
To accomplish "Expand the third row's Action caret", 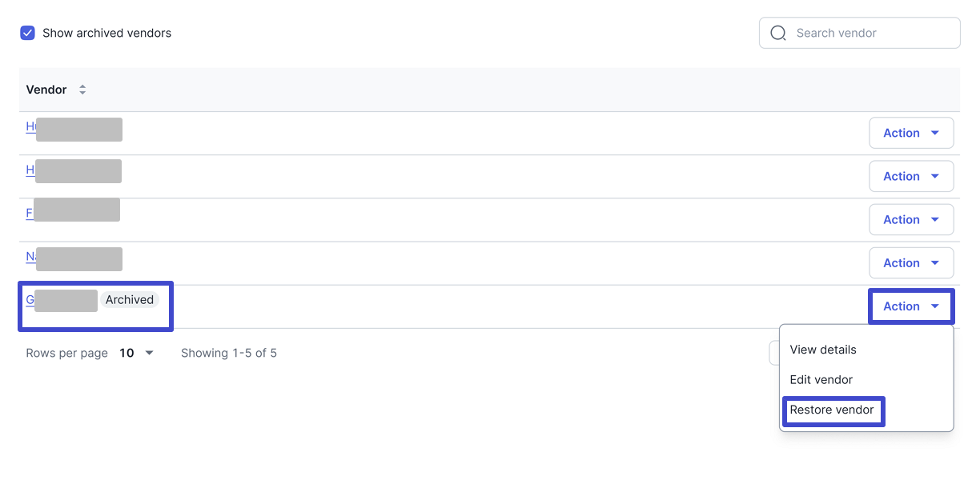I will [x=934, y=219].
